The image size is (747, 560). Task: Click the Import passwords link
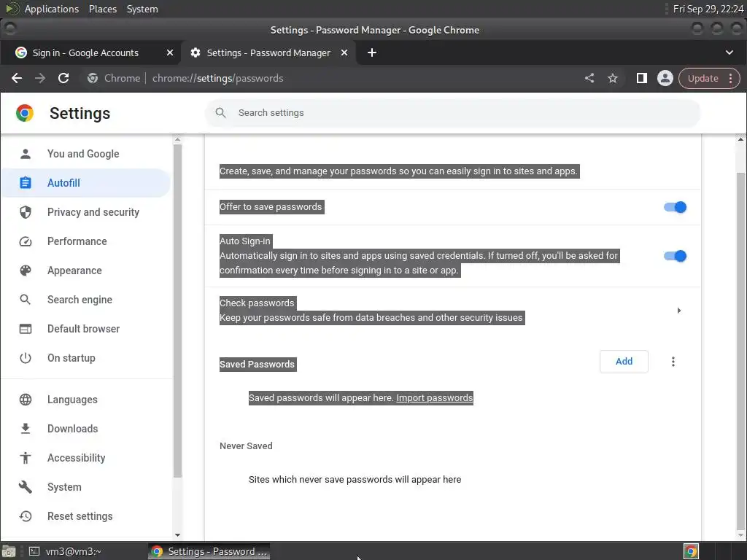[x=435, y=397]
